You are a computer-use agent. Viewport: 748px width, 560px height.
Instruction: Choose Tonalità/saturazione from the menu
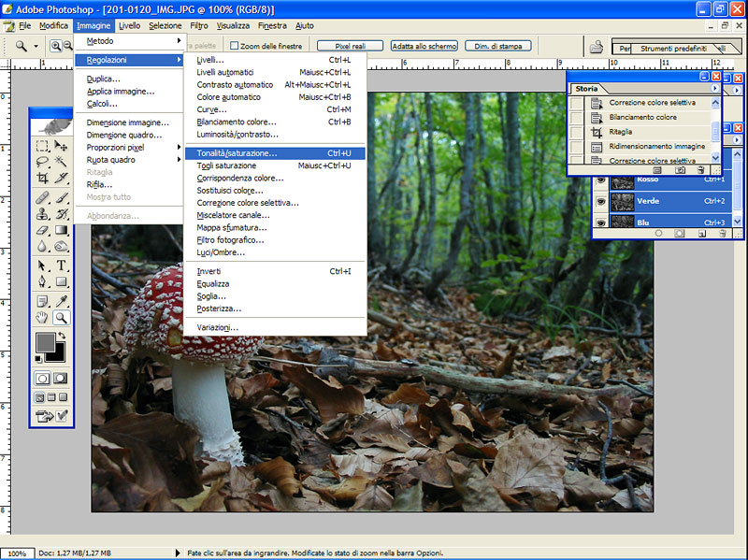pos(237,153)
